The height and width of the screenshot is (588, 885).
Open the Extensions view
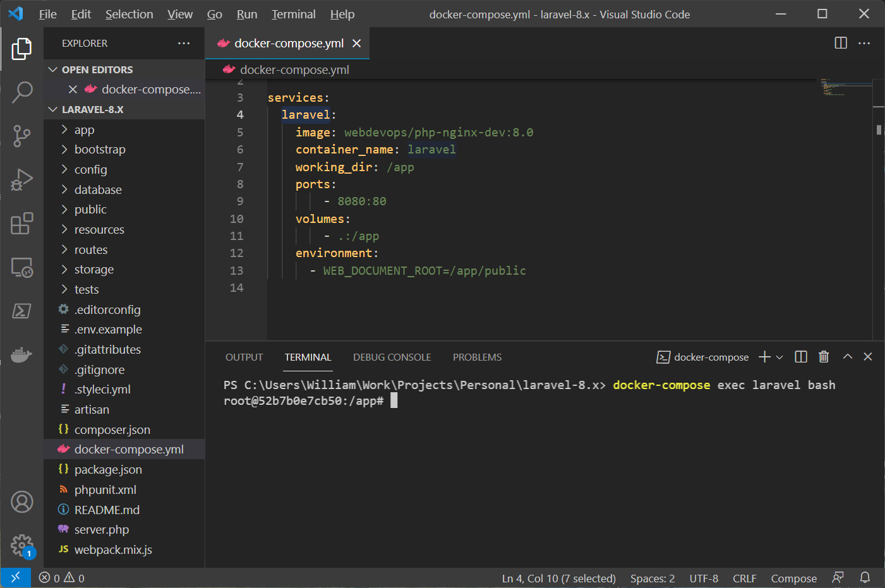coord(21,224)
